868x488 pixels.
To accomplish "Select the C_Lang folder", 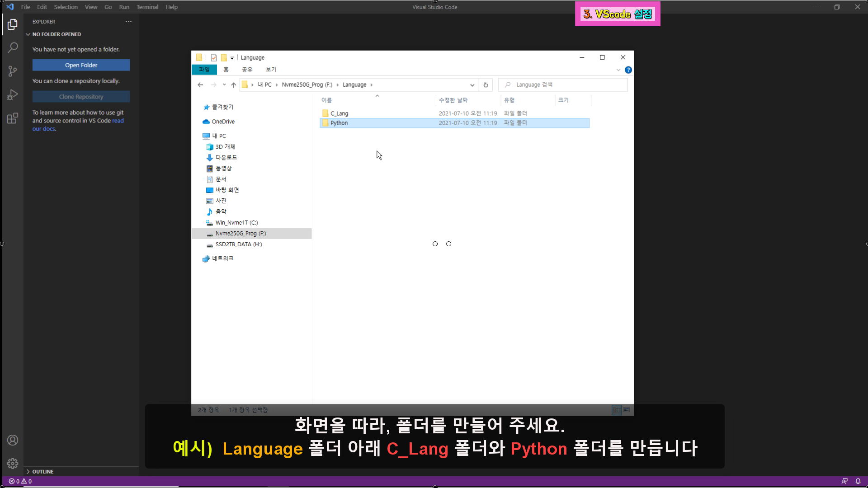I will tap(339, 113).
